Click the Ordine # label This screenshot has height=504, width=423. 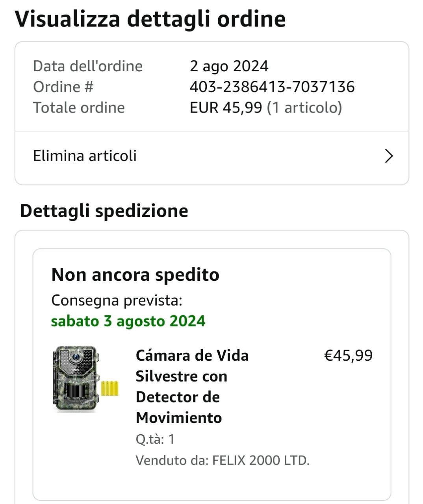click(x=63, y=87)
